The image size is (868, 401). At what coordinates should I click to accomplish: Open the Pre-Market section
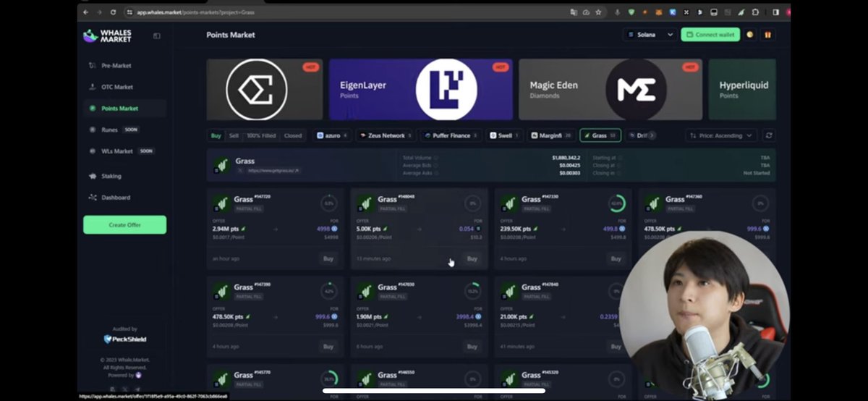coord(116,66)
